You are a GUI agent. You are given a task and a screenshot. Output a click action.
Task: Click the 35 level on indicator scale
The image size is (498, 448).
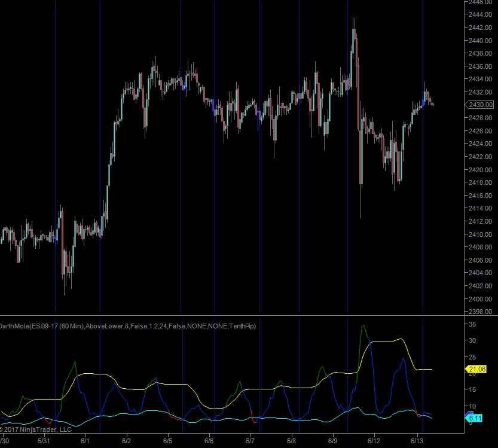coord(472,324)
